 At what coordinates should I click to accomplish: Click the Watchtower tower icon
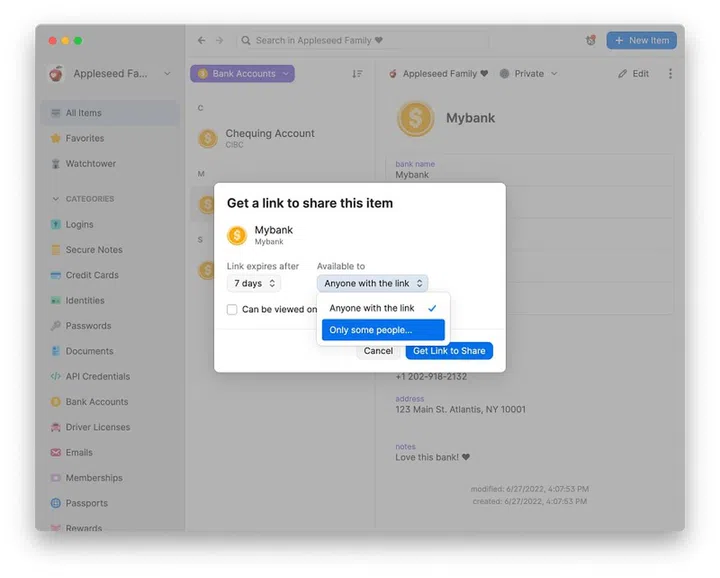coord(56,163)
